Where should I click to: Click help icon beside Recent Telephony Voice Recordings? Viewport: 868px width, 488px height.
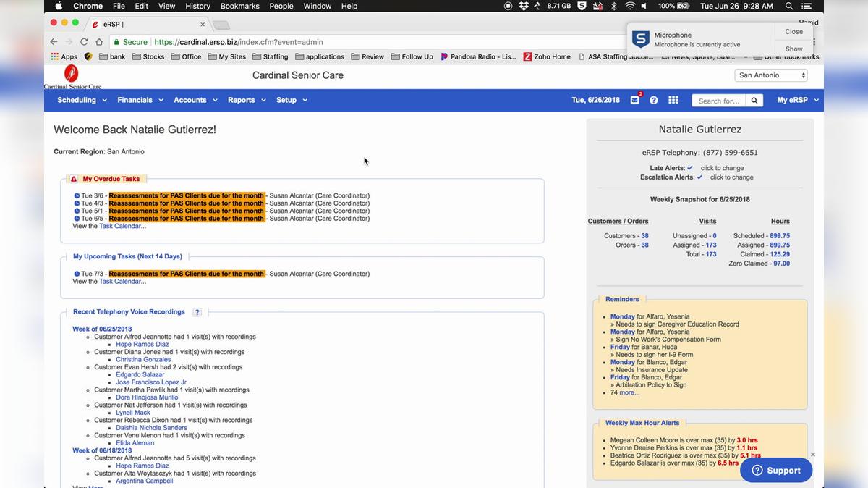pos(197,312)
